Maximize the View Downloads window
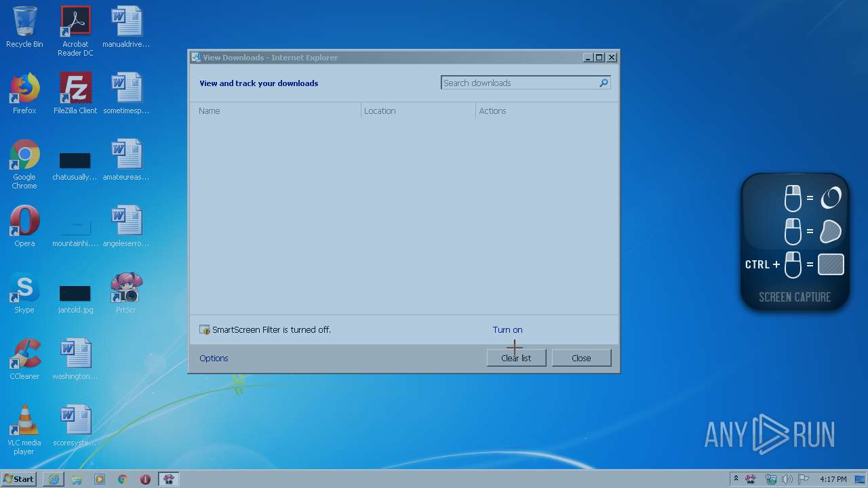The height and width of the screenshot is (488, 868). [599, 58]
